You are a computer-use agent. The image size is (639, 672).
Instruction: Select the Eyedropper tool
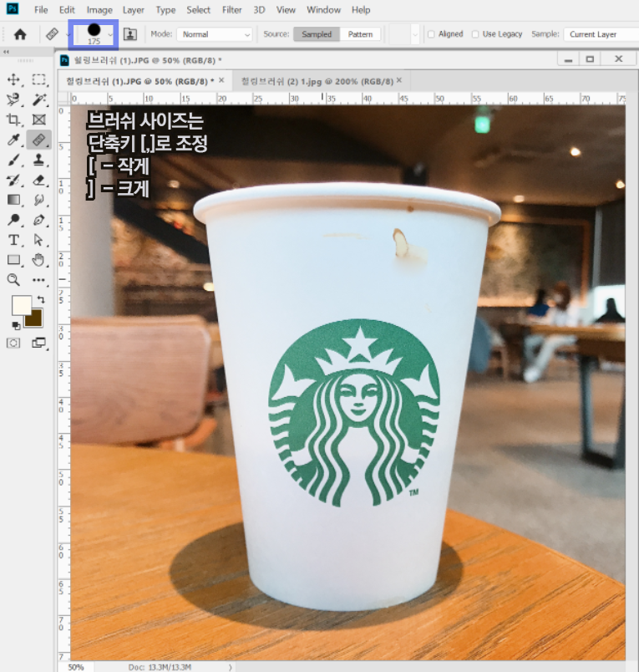pyautogui.click(x=13, y=140)
